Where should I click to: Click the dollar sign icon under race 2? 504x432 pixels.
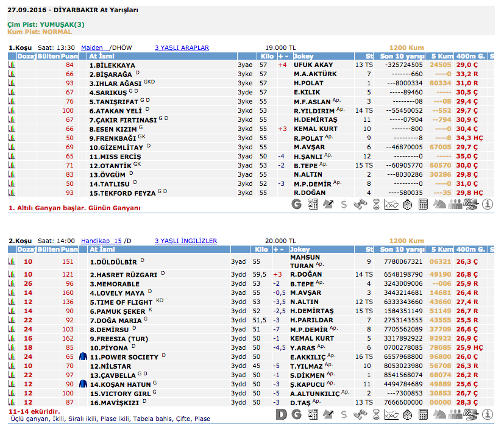tap(344, 415)
